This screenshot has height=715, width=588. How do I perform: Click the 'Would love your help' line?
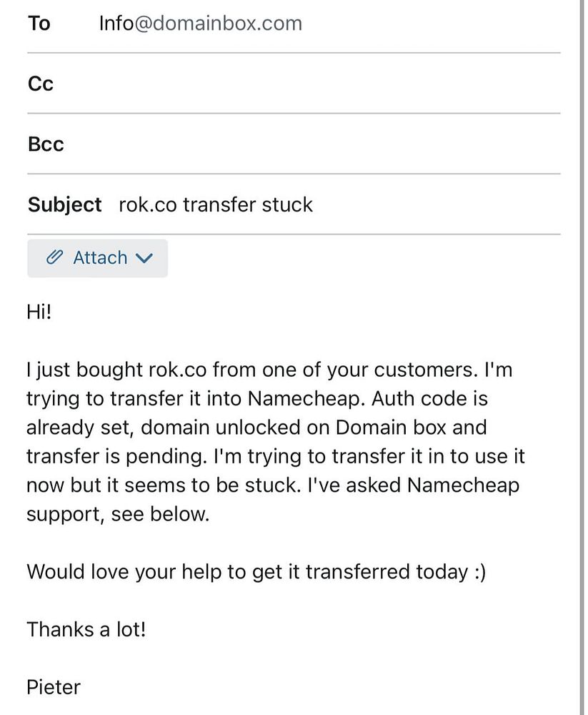point(256,572)
